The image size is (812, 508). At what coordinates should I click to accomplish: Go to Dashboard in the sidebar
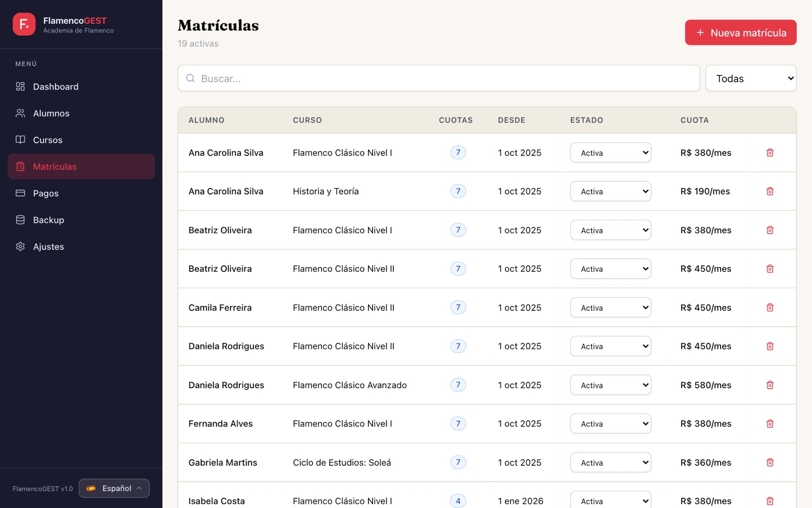click(81, 86)
